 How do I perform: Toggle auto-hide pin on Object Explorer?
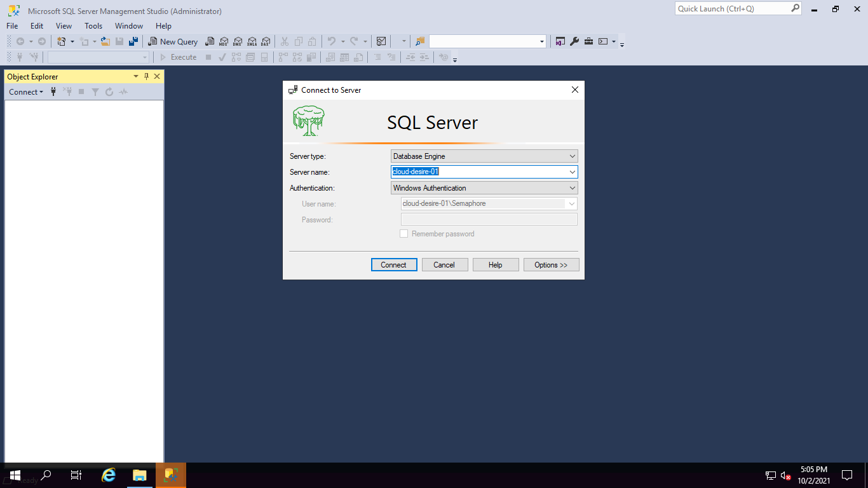[146, 76]
